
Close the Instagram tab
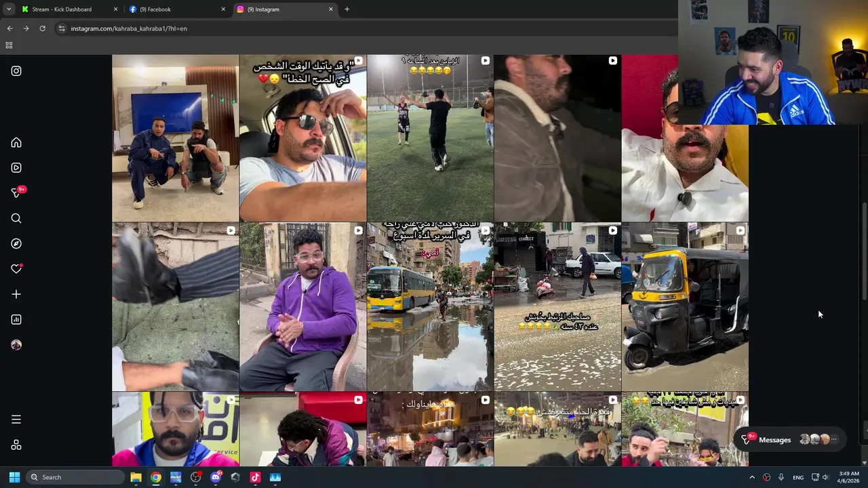click(331, 9)
